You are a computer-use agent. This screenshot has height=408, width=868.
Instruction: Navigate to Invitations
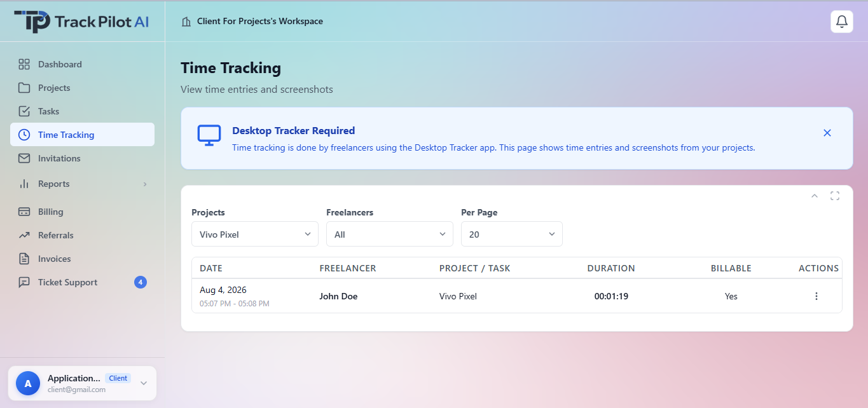click(x=82, y=158)
